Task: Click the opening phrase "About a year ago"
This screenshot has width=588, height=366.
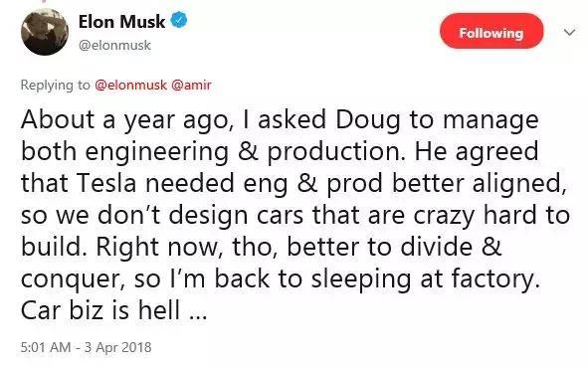Action: pos(127,120)
